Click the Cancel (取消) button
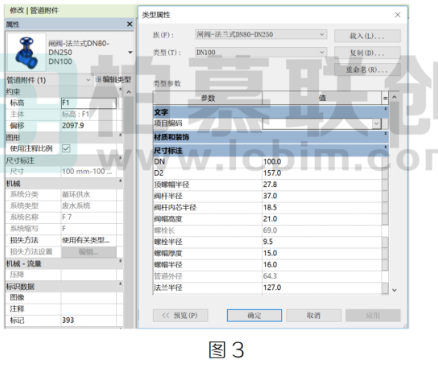The height and width of the screenshot is (367, 438). pyautogui.click(x=314, y=315)
